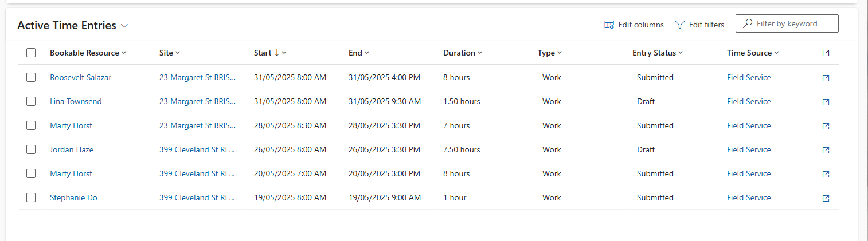Check the Roosevelt Salazar row checkbox
Screen dimensions: 868x241
(31, 77)
